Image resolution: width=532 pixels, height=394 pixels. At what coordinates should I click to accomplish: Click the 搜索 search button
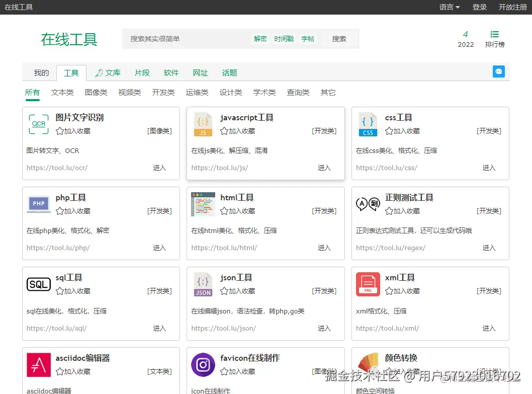[x=339, y=39]
